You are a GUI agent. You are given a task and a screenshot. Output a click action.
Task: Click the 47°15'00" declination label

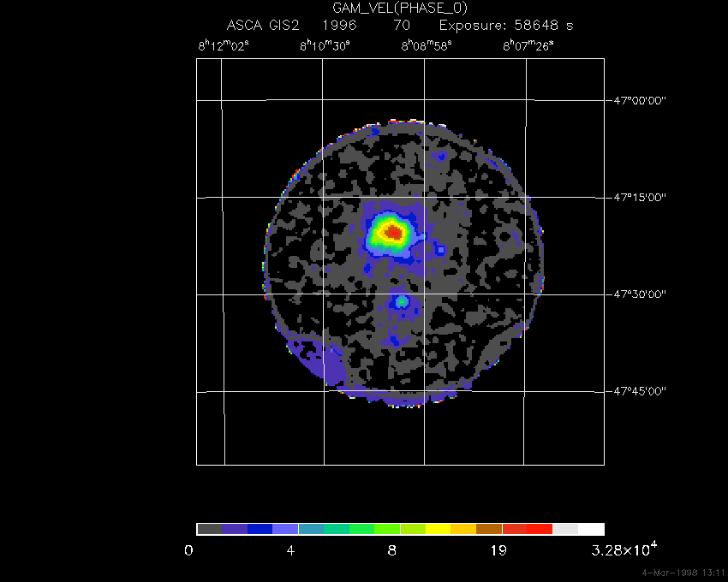click(x=640, y=198)
